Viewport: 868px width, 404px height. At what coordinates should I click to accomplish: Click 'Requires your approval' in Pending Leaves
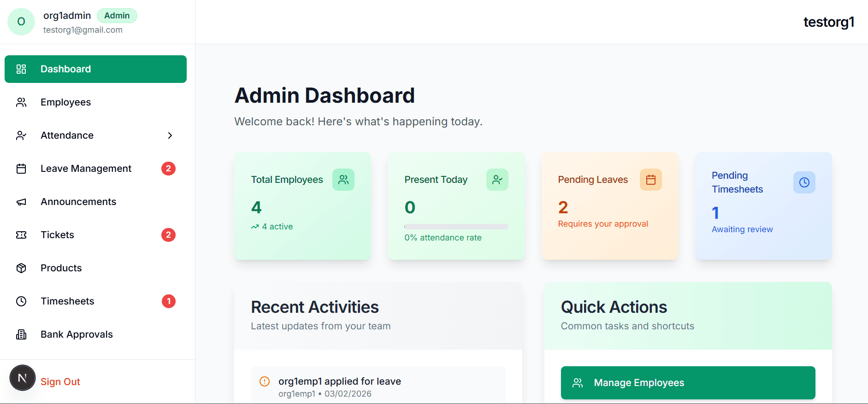coord(603,224)
